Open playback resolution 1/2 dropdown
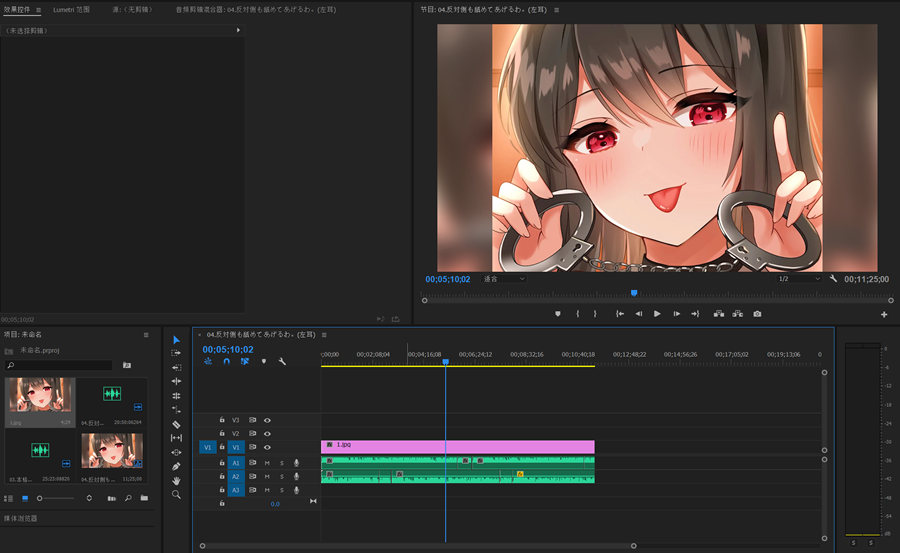900x553 pixels. point(799,279)
